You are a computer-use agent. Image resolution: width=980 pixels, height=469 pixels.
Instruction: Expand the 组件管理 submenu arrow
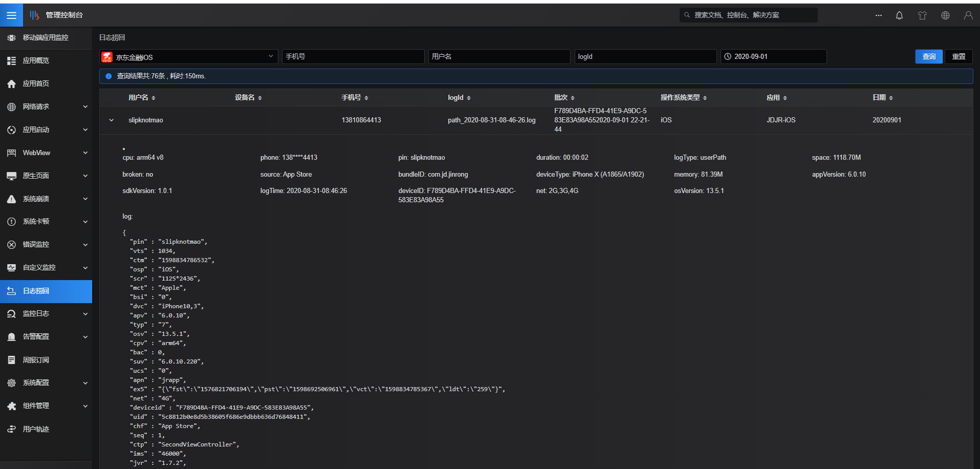85,406
